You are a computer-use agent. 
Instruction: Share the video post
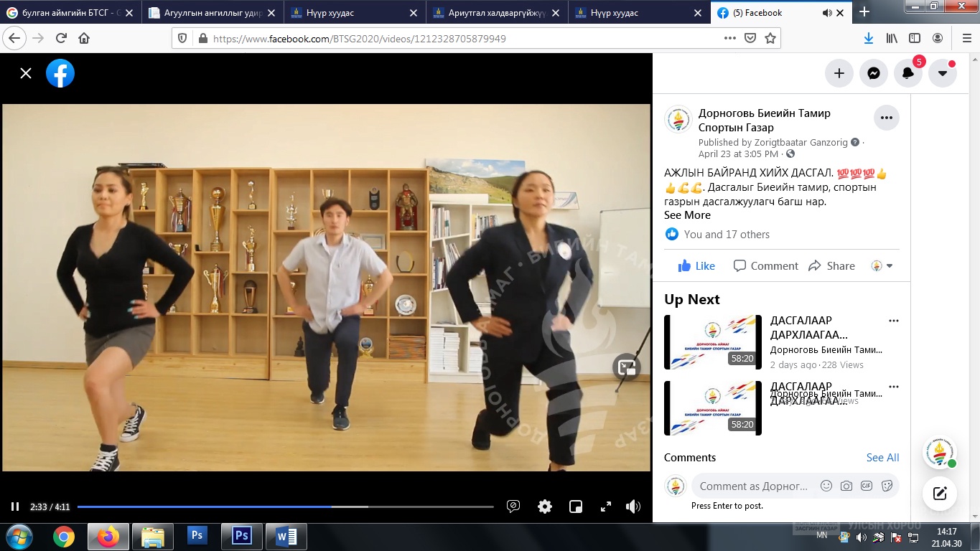tap(831, 266)
